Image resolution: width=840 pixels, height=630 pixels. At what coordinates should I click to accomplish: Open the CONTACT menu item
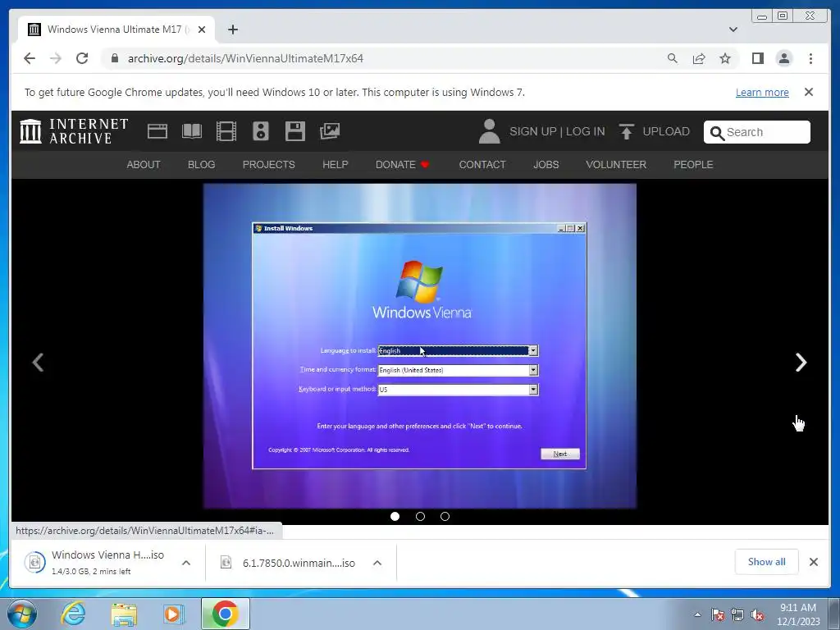click(482, 164)
